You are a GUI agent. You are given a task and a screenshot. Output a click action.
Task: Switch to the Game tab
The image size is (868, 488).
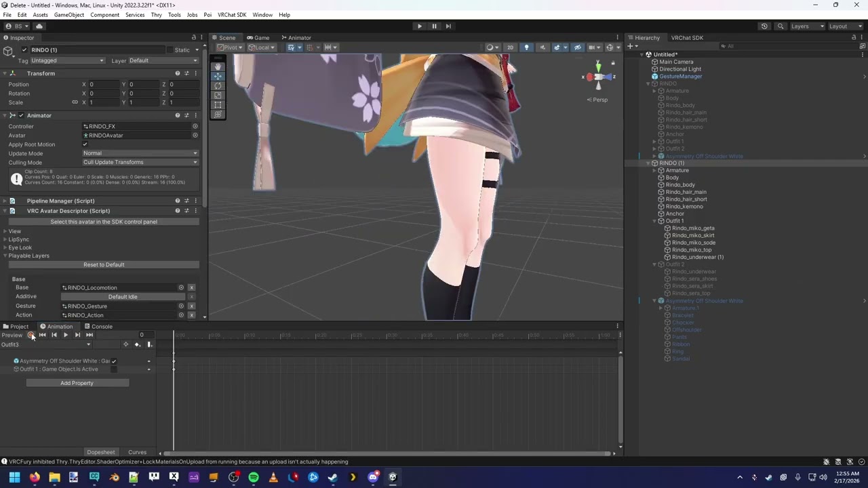(258, 38)
